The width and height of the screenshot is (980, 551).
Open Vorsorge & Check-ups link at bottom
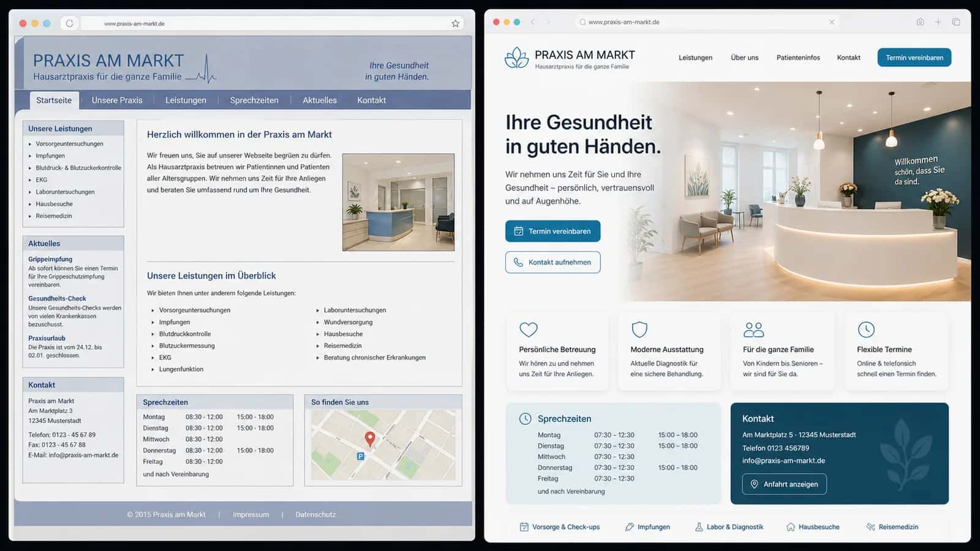(560, 527)
